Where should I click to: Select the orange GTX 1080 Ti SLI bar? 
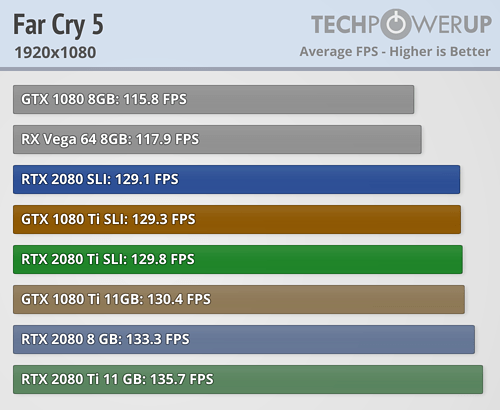pos(237,219)
